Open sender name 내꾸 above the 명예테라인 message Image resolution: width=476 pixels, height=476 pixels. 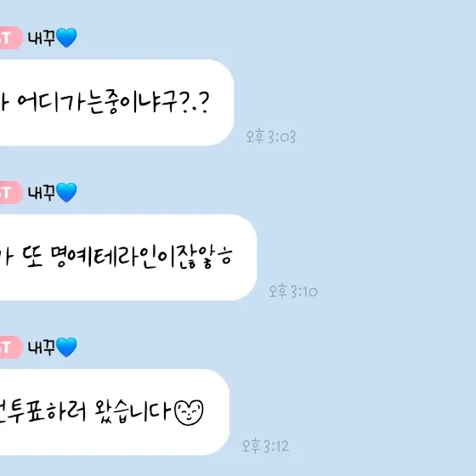click(x=42, y=192)
